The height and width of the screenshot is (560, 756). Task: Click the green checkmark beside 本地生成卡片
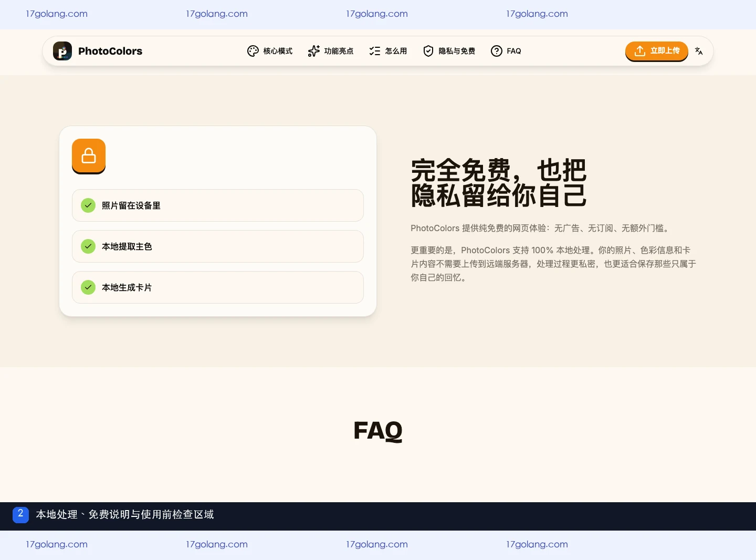88,287
